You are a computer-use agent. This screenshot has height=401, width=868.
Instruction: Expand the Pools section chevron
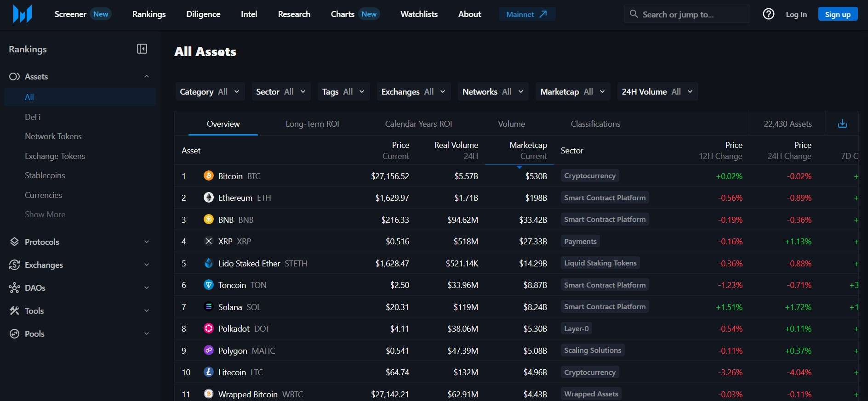(147, 334)
